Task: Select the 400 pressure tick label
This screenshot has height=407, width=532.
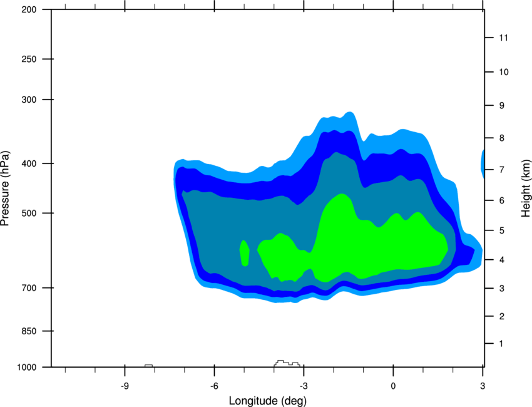Action: [29, 163]
